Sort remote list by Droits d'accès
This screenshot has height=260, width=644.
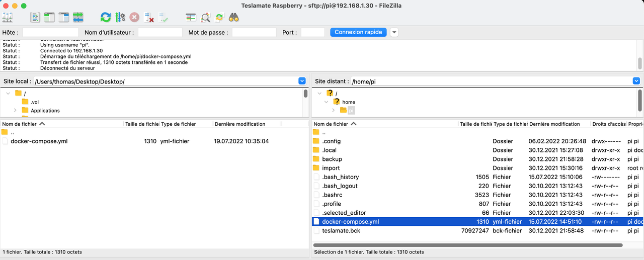pyautogui.click(x=609, y=124)
